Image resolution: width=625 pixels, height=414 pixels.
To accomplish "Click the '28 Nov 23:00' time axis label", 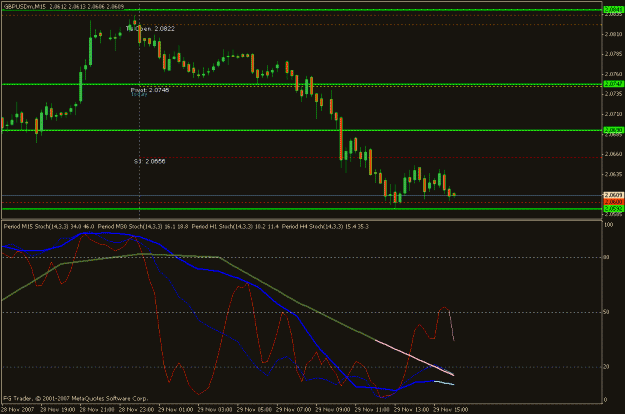I will [x=137, y=410].
